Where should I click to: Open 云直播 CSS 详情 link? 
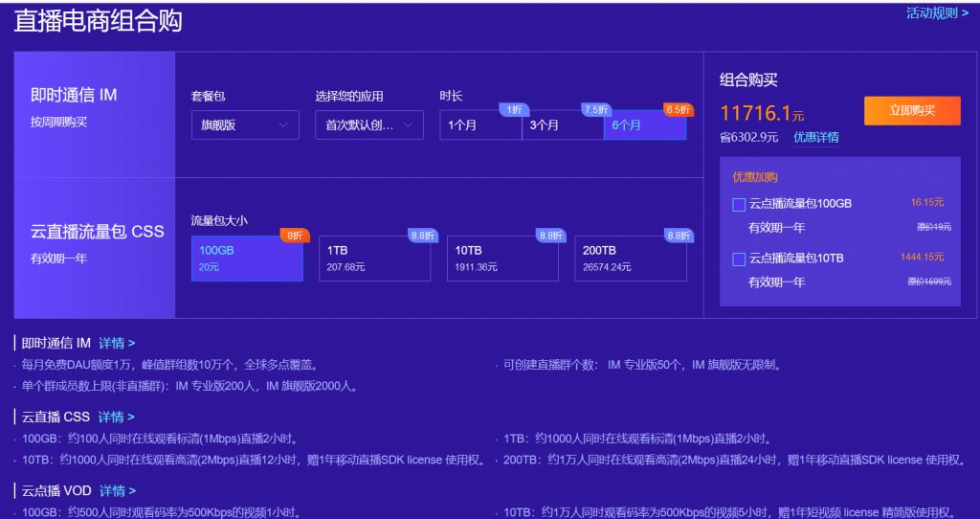[116, 417]
